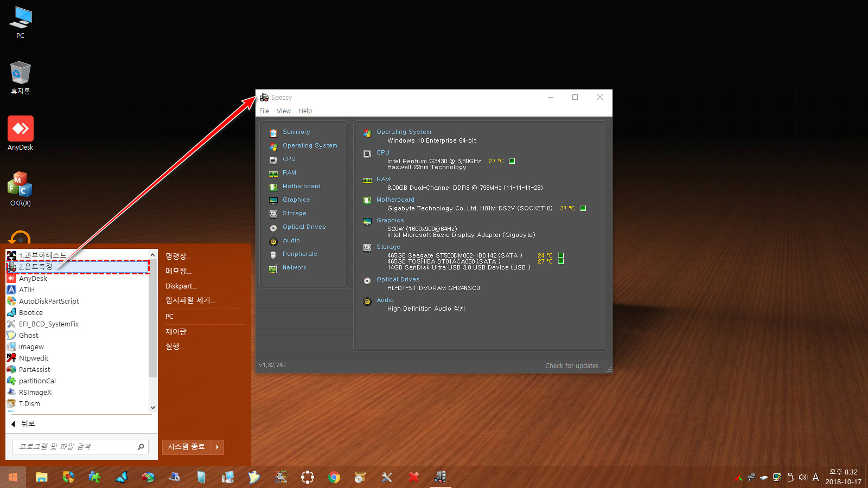Open 실행 run dialog from start menu
Image resolution: width=868 pixels, height=488 pixels.
(x=175, y=346)
